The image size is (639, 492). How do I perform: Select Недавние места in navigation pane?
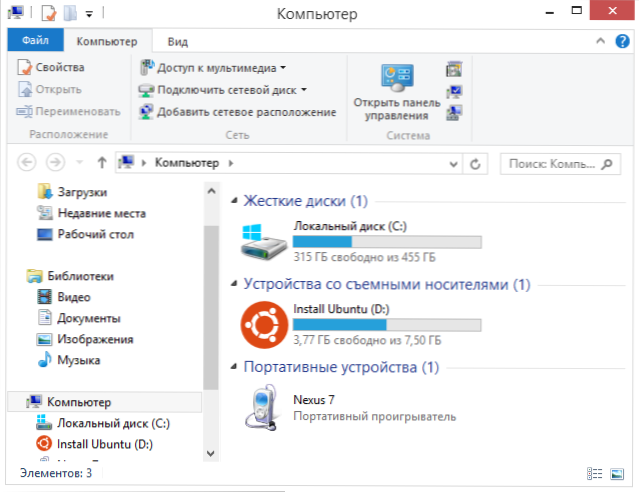tap(91, 213)
